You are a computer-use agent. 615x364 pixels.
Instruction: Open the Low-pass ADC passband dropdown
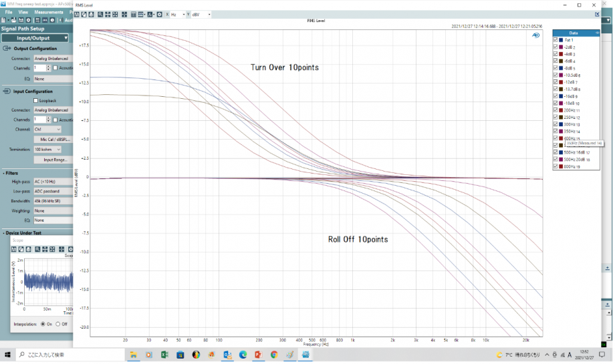[x=53, y=191]
